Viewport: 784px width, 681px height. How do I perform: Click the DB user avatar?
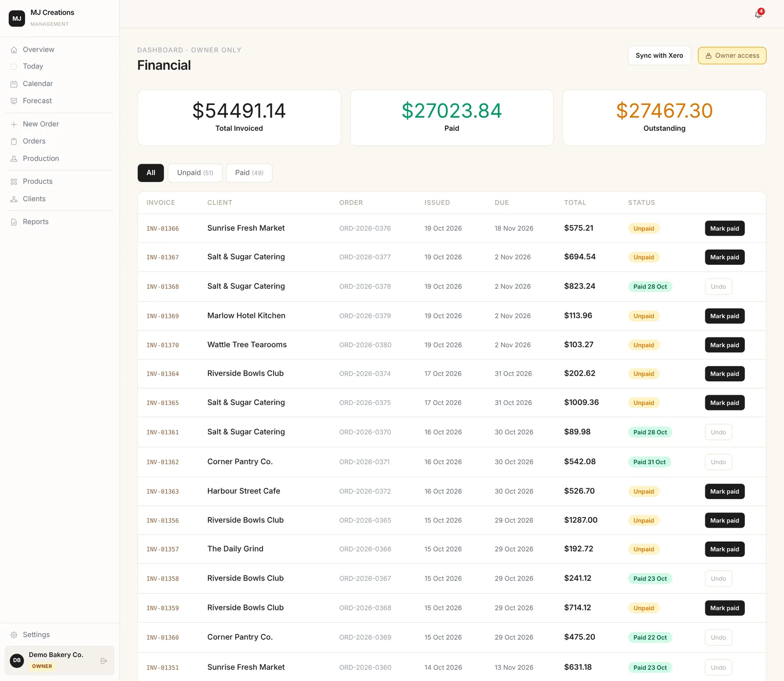(x=17, y=660)
